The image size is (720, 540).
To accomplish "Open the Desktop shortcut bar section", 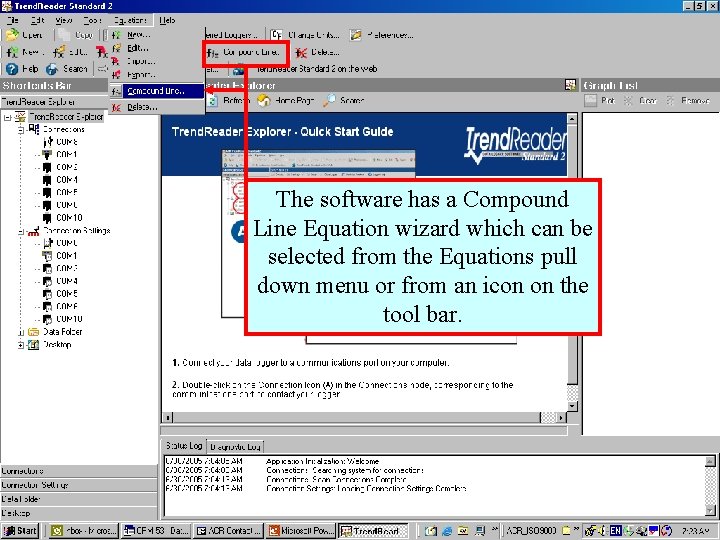I will (x=79, y=513).
